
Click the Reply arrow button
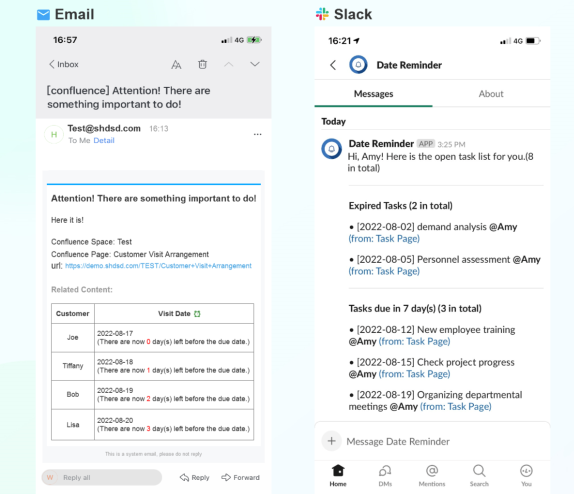[194, 477]
